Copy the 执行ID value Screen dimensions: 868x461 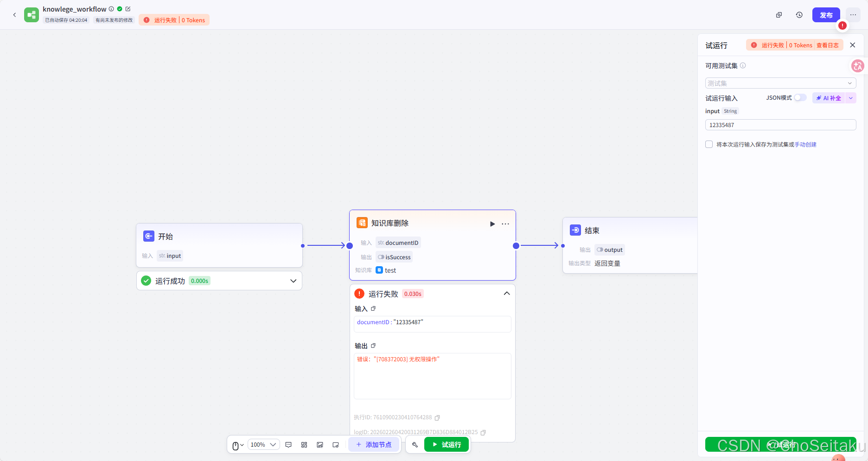coord(437,417)
